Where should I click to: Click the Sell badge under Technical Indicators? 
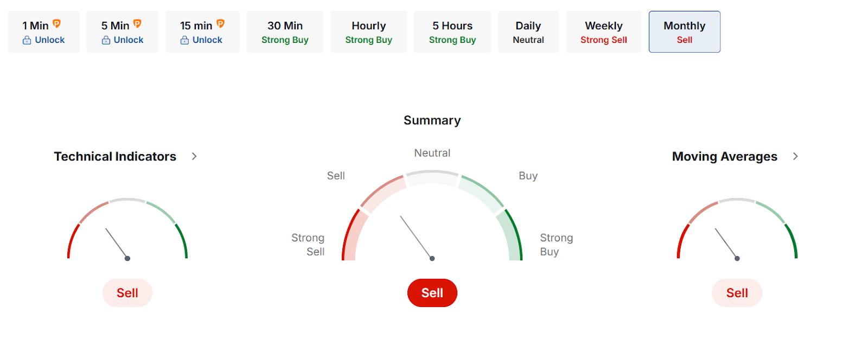point(127,293)
